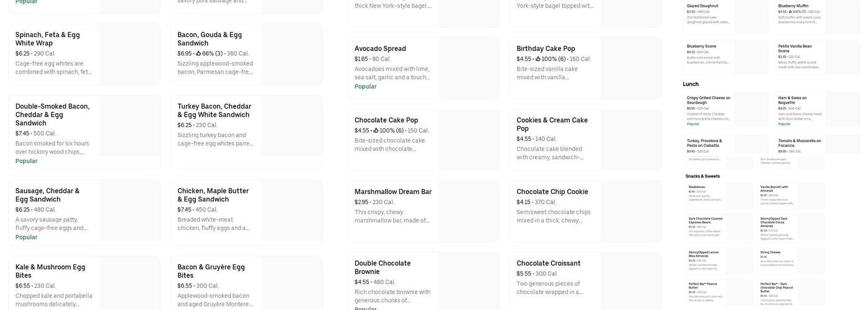Click thumbs-up rating icon on Bacon, Gouda sandwich

pos(198,54)
